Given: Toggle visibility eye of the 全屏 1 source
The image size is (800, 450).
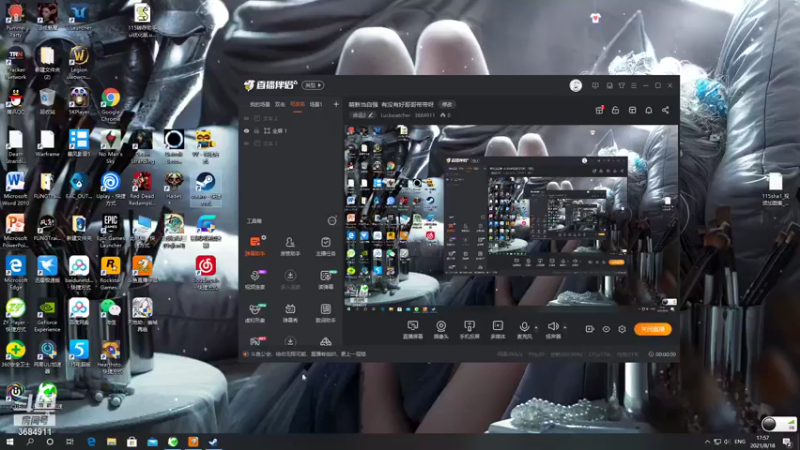Looking at the screenshot, I should [246, 131].
